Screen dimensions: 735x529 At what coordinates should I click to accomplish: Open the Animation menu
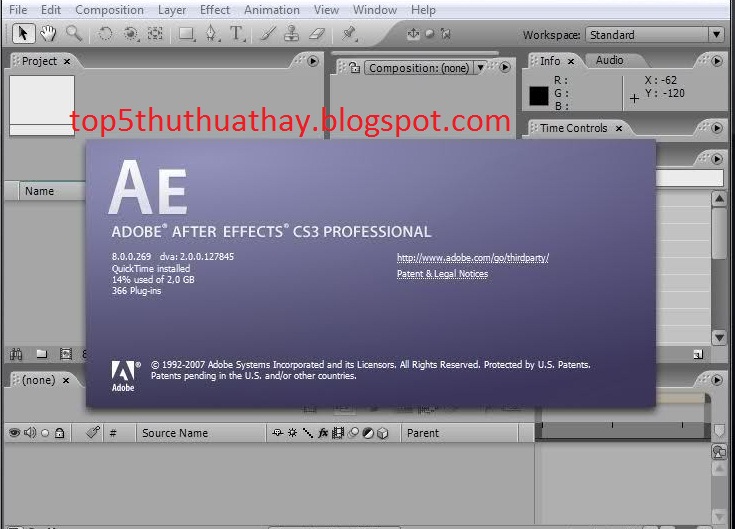(x=271, y=10)
